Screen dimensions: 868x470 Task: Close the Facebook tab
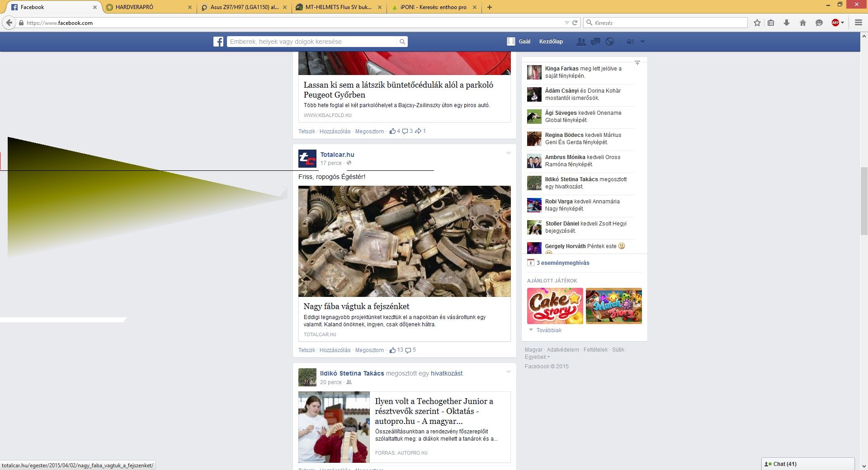pyautogui.click(x=95, y=7)
